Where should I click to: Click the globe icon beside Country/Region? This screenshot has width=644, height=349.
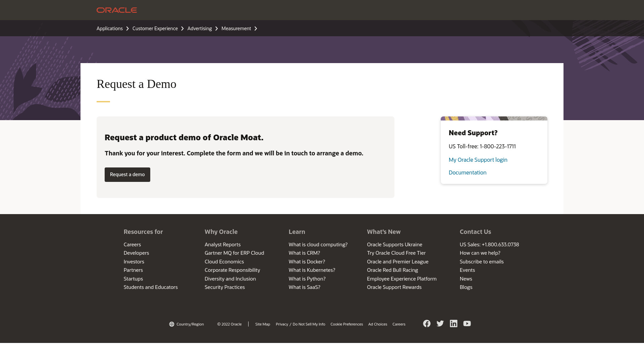(172, 324)
